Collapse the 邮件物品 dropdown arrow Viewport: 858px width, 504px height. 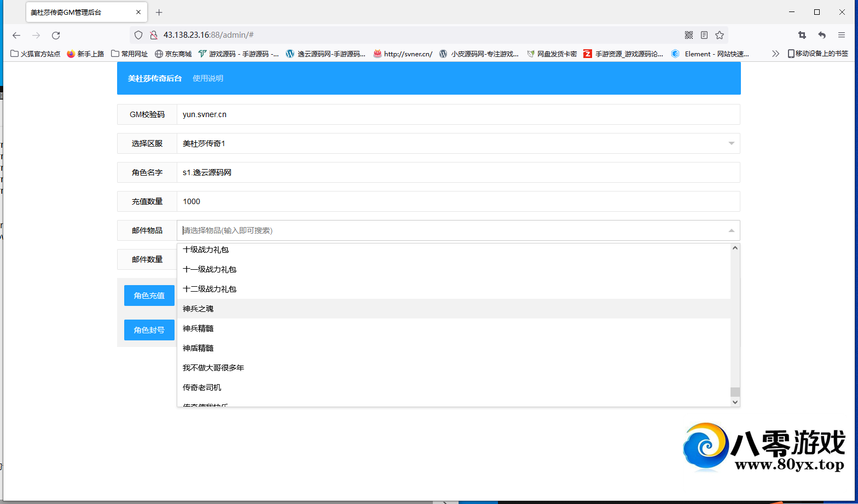(x=731, y=230)
